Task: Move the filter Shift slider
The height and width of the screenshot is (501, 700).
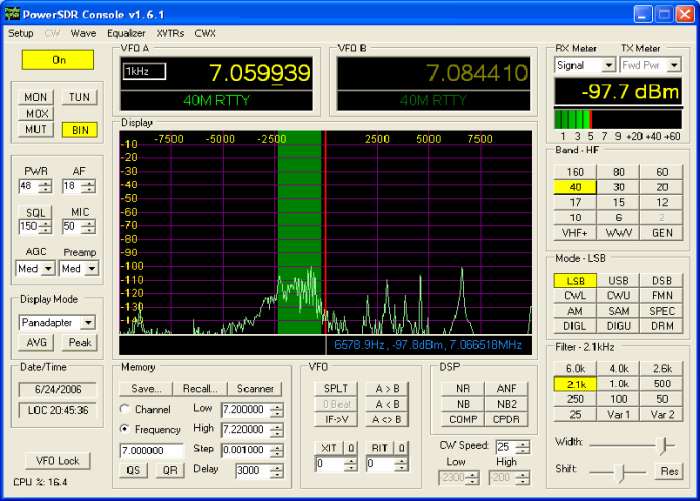Action: click(x=620, y=472)
